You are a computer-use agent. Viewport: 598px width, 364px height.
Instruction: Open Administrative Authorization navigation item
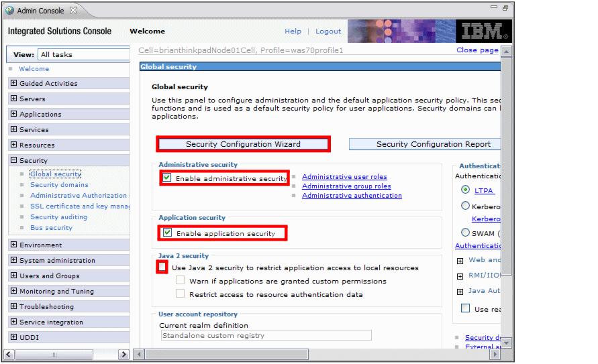tap(79, 195)
